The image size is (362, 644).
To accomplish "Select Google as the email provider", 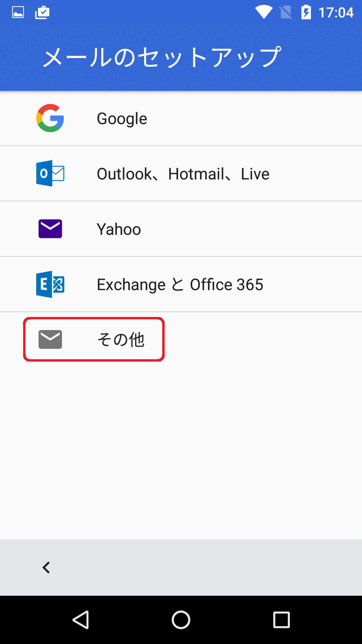I will coord(181,118).
